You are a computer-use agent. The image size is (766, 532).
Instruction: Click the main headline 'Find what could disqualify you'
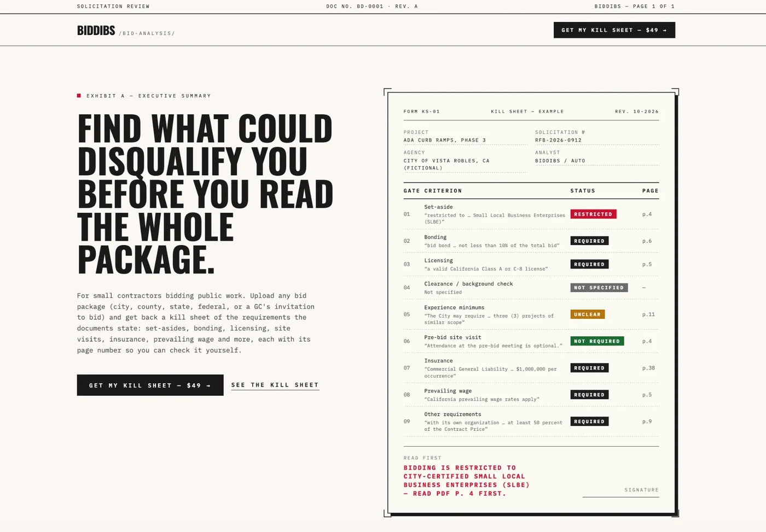click(205, 194)
